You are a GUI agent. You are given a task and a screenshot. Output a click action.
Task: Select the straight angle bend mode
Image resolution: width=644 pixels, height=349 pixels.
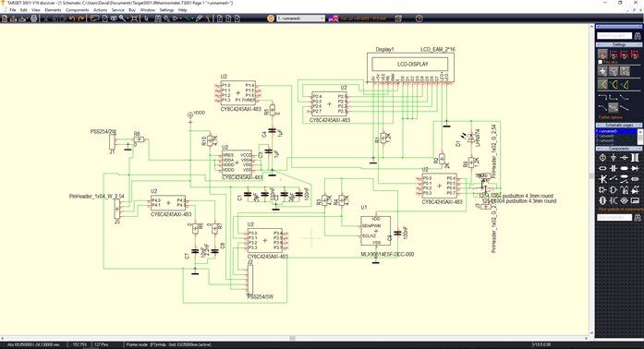click(x=603, y=84)
